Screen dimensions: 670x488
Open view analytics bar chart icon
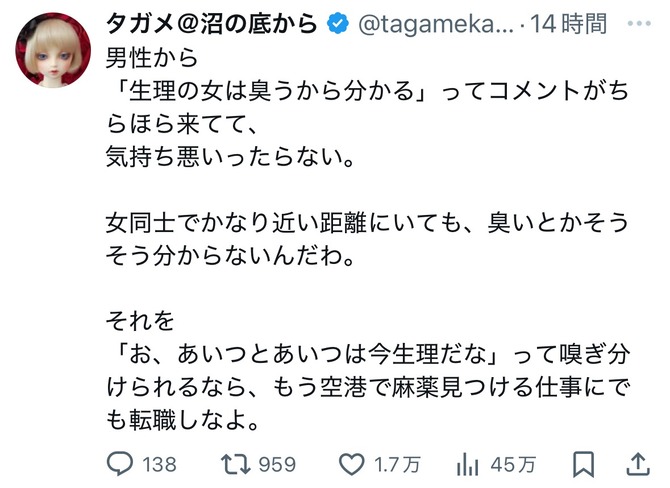pyautogui.click(x=467, y=464)
